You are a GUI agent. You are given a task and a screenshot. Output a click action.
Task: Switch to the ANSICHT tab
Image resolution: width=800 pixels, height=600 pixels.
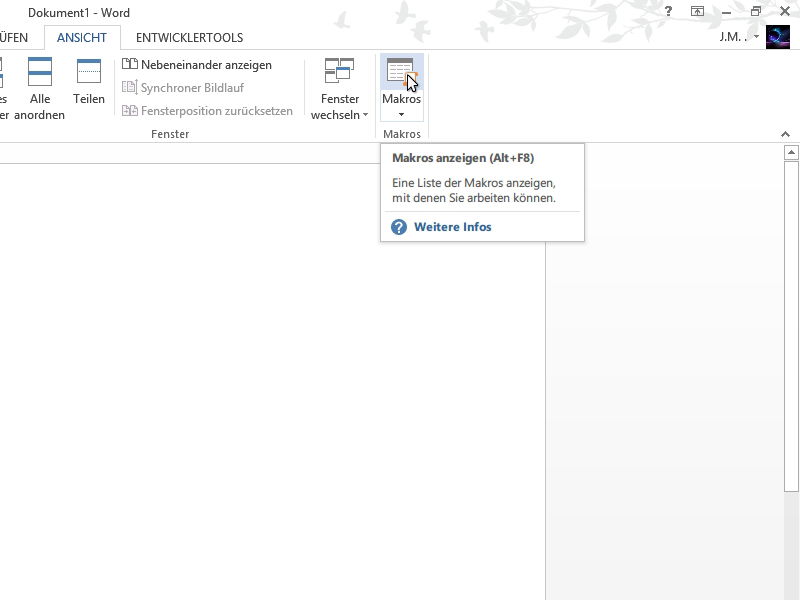(82, 38)
